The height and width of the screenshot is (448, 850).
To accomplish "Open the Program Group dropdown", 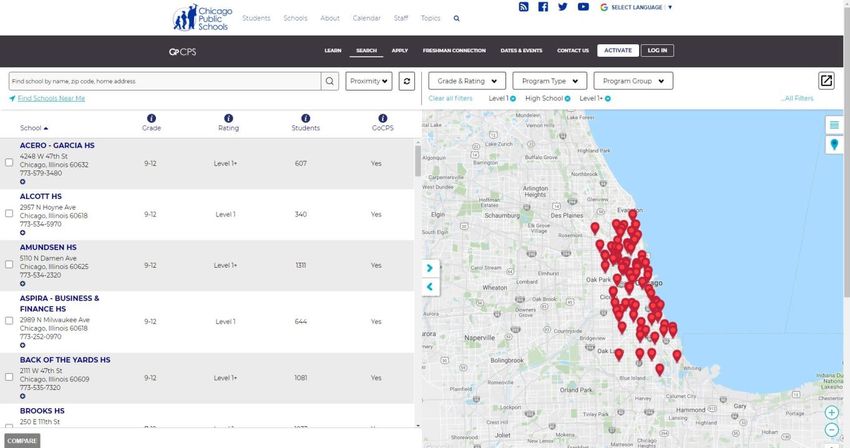I will pyautogui.click(x=633, y=81).
